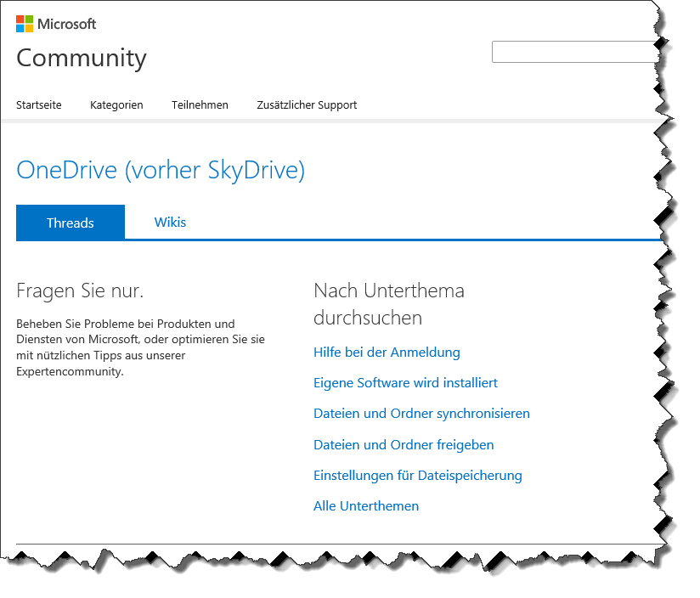Go to Startseite in navigation
700x598 pixels.
[x=39, y=105]
